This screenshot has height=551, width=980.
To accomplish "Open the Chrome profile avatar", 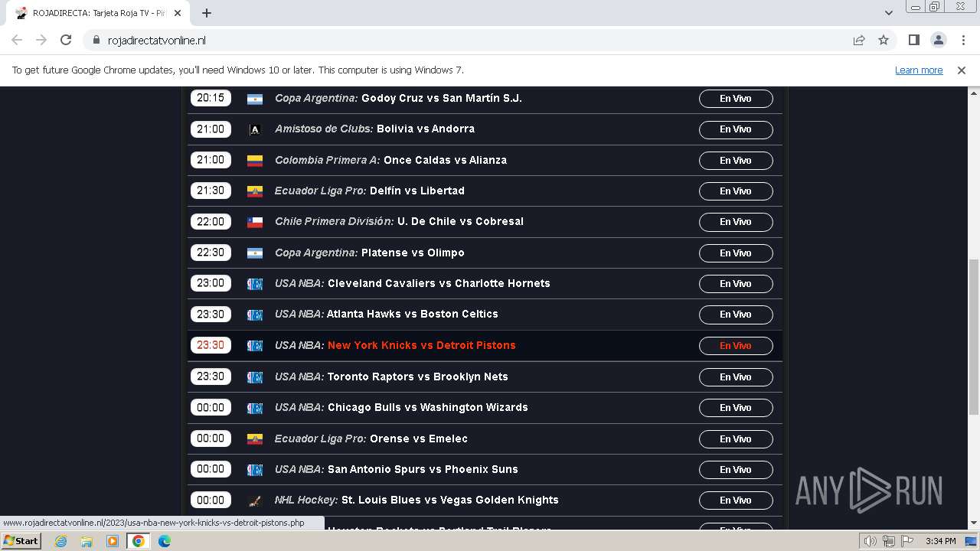I will click(939, 40).
